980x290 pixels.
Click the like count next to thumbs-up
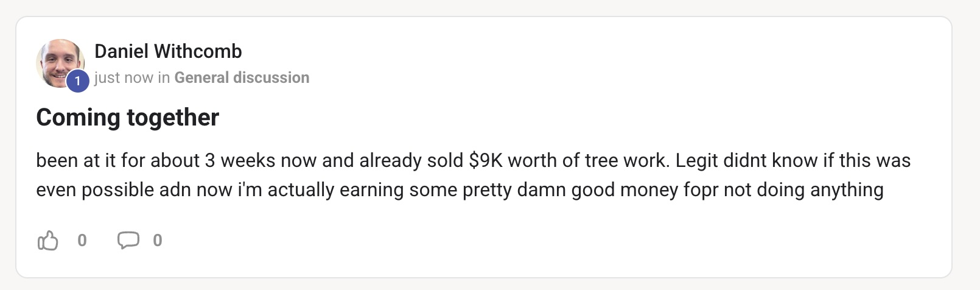click(82, 241)
